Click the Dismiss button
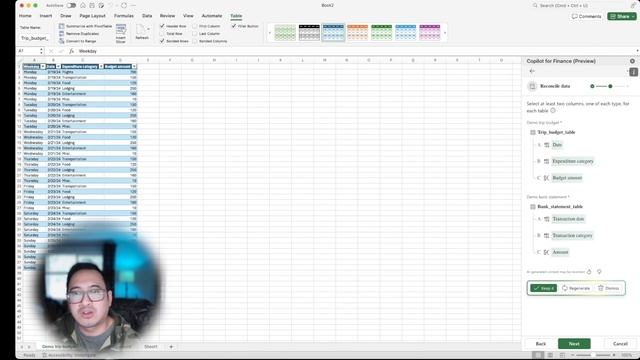 click(608, 288)
